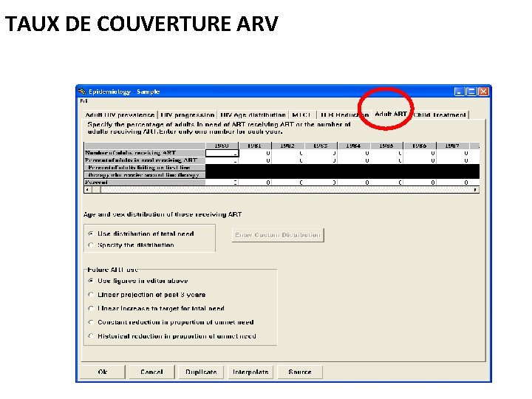Click the table's right scroll arrow
Image resolution: width=532 pixels, height=399 pixels.
click(x=476, y=190)
